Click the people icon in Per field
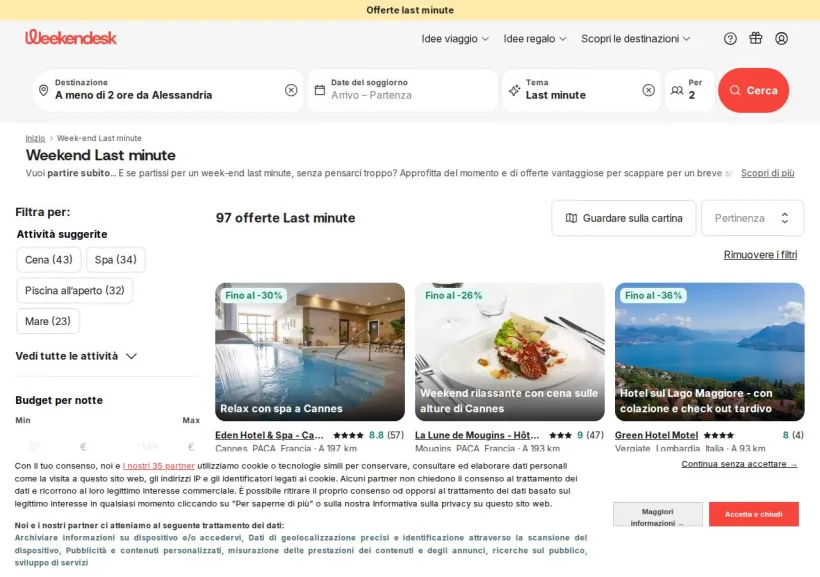This screenshot has height=577, width=820. click(677, 90)
